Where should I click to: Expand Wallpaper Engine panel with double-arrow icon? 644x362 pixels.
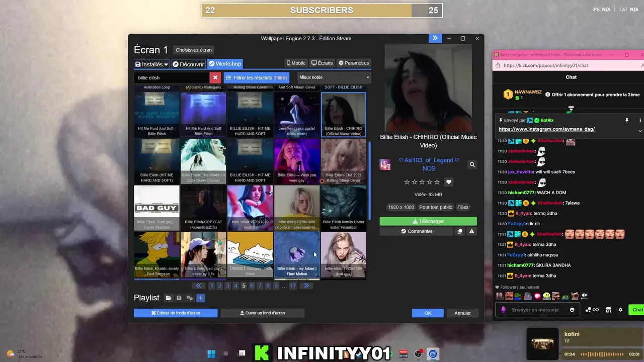(x=435, y=38)
